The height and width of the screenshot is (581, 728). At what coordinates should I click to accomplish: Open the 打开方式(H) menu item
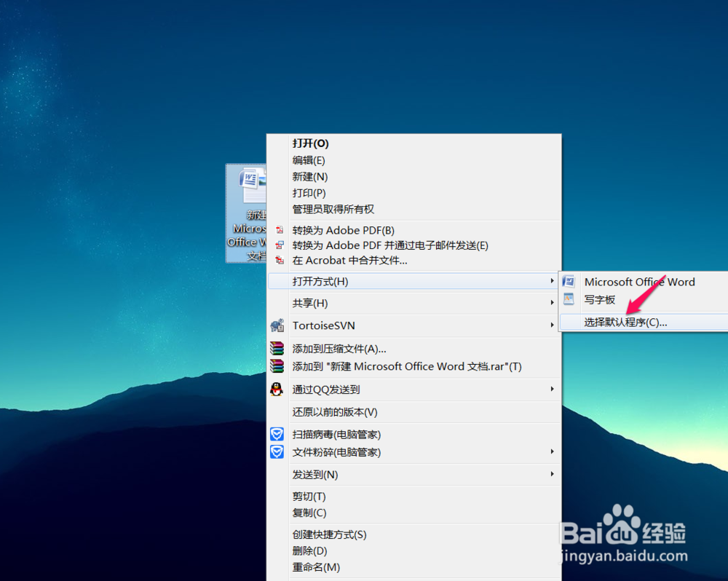pyautogui.click(x=414, y=282)
